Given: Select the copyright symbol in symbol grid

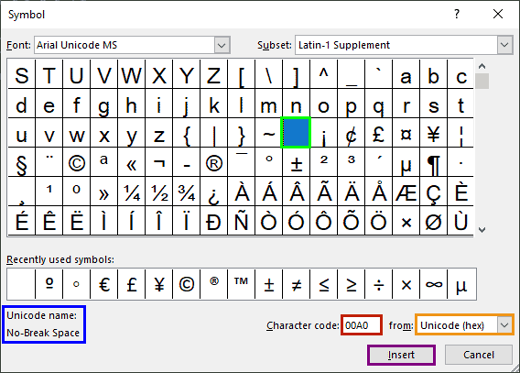Looking at the screenshot, I should coord(76,162).
